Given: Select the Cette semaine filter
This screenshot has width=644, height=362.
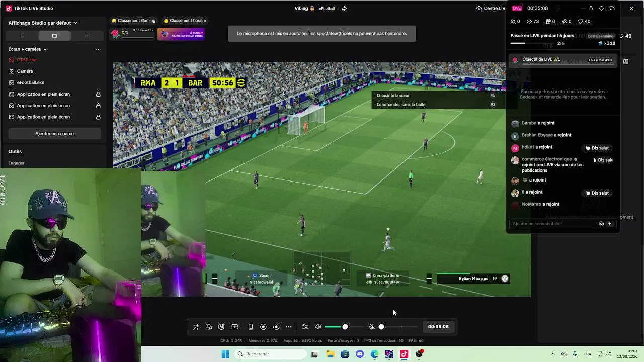Looking at the screenshot, I should pyautogui.click(x=600, y=36).
